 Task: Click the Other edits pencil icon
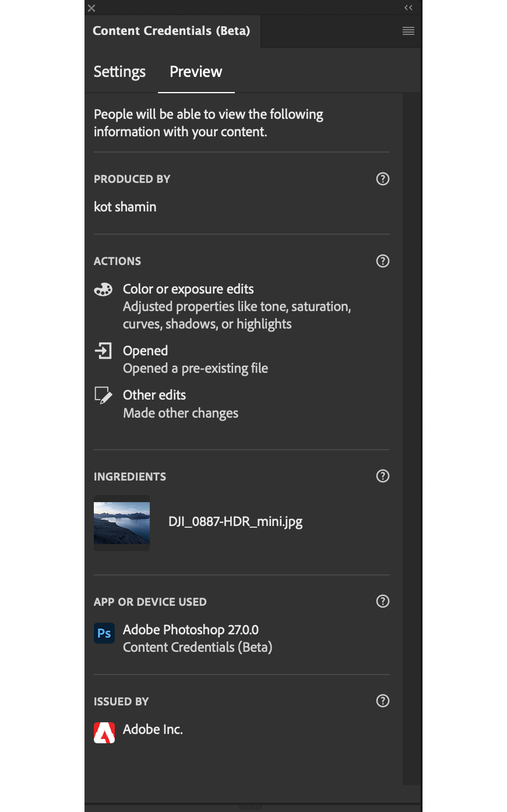click(103, 395)
